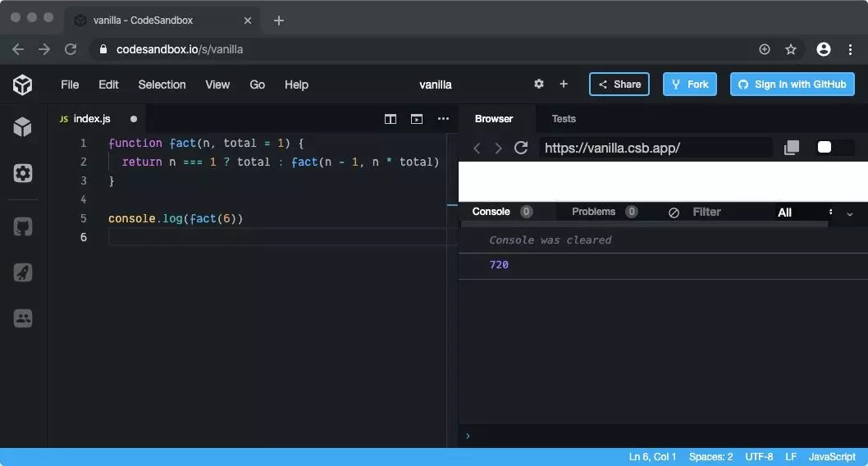
Task: Click plus icon to create new sandbox
Action: coord(564,85)
